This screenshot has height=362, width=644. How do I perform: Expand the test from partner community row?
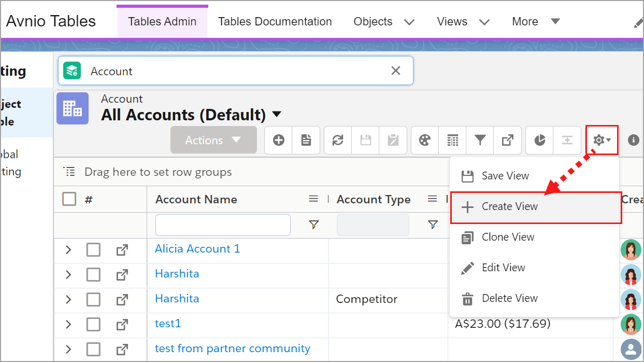(68, 349)
